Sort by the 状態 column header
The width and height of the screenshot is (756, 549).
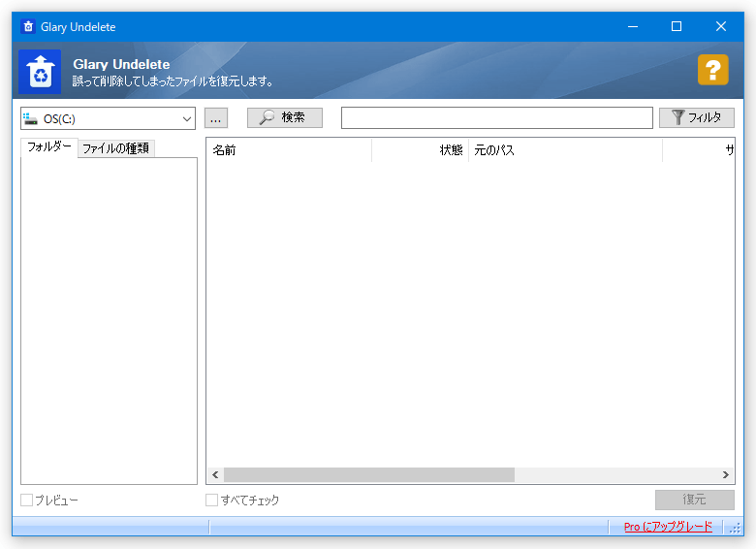coord(421,150)
